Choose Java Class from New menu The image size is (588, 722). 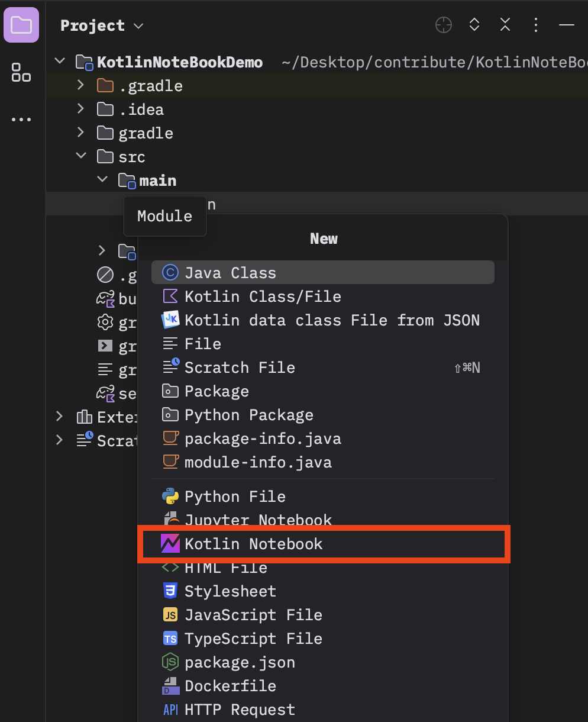click(323, 273)
